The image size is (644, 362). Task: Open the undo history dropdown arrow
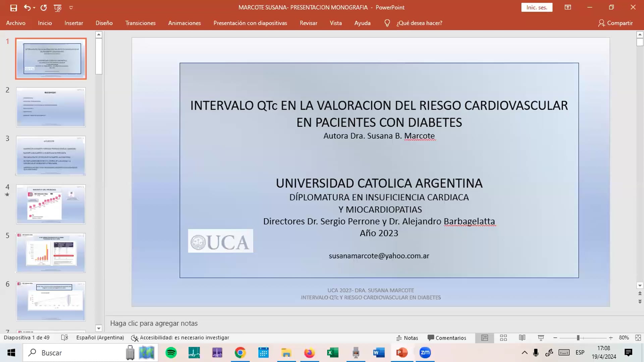[x=34, y=7]
